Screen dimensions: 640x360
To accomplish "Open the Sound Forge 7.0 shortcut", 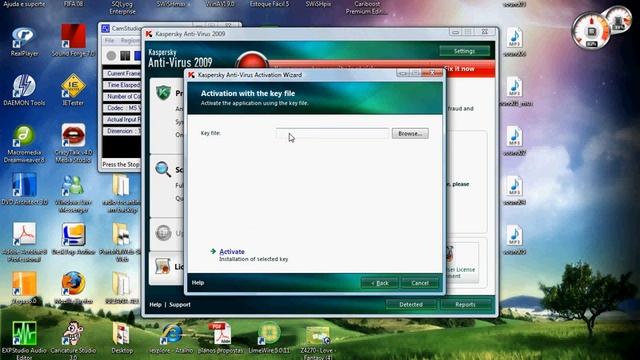I will pos(73,40).
